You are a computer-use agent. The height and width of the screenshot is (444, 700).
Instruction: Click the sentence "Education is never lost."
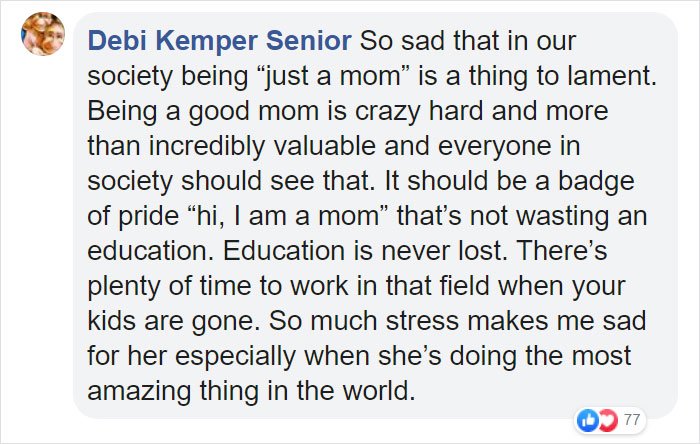click(365, 251)
